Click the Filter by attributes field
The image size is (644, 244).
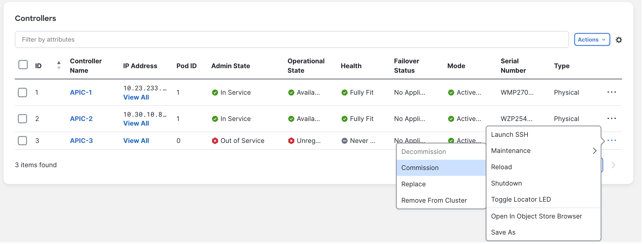click(x=291, y=40)
